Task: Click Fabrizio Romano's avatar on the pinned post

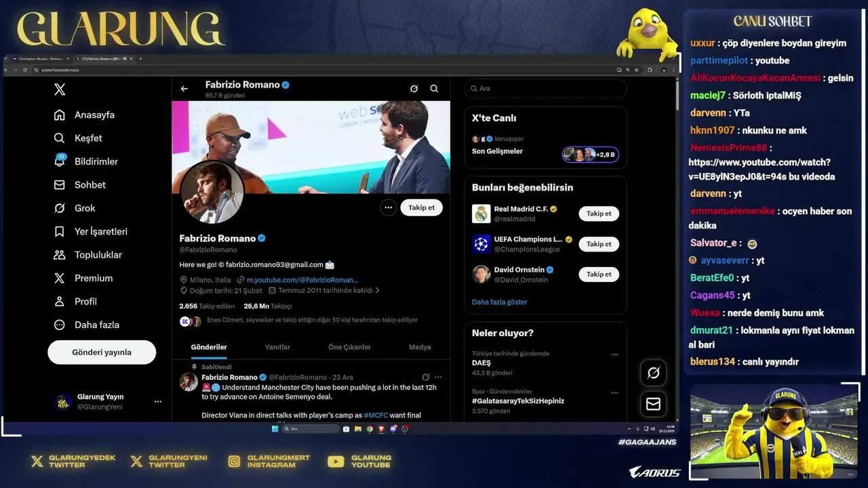Action: click(189, 382)
